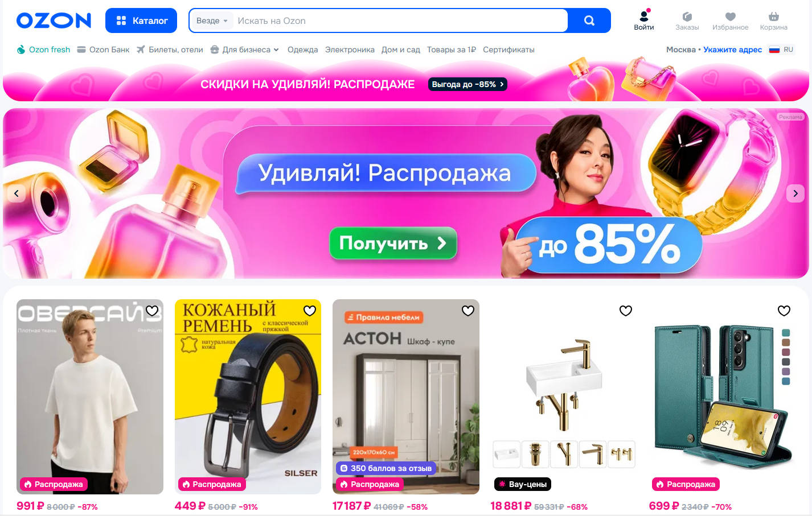
Task: Advance banner carousel with right arrow
Action: (795, 193)
